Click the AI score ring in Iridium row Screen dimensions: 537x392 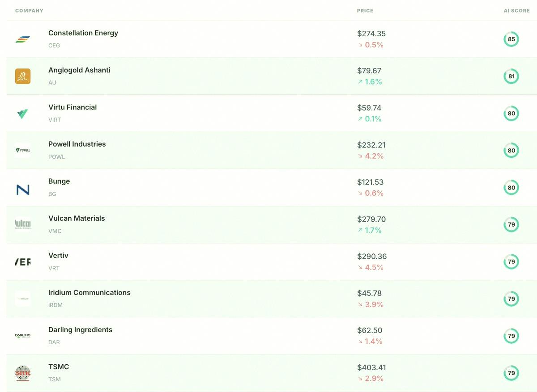point(511,299)
